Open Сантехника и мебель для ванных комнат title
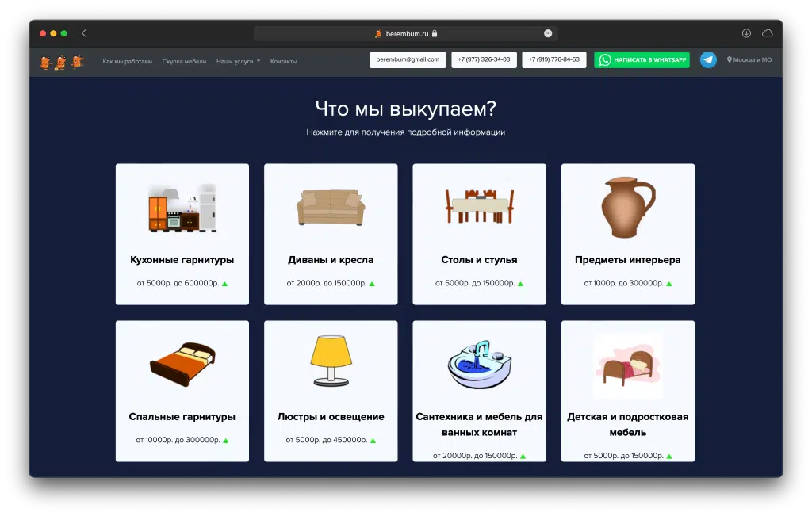The image size is (812, 516). coord(480,424)
